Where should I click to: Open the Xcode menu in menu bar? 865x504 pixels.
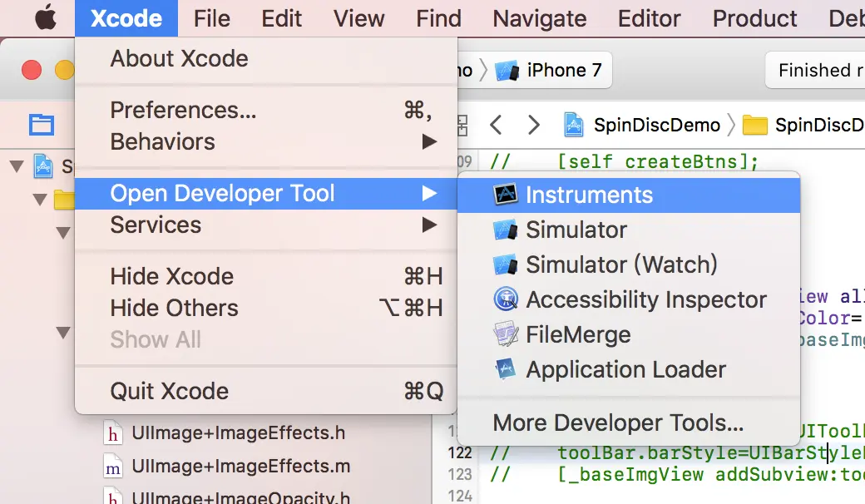pos(126,18)
